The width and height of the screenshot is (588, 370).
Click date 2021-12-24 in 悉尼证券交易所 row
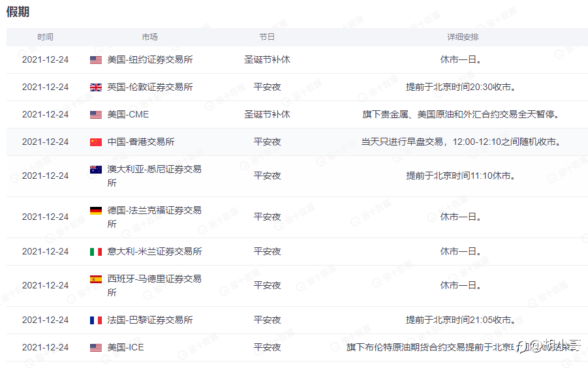coord(45,176)
